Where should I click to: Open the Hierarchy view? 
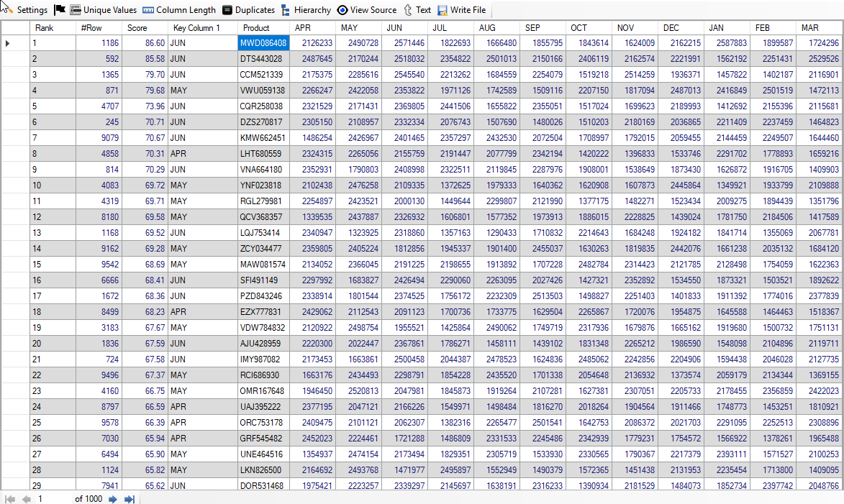(x=307, y=10)
